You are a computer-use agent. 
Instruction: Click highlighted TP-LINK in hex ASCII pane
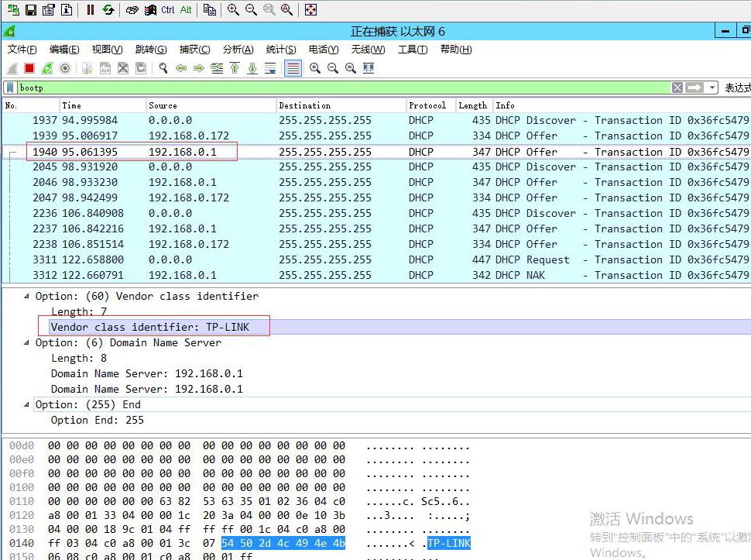(x=449, y=543)
